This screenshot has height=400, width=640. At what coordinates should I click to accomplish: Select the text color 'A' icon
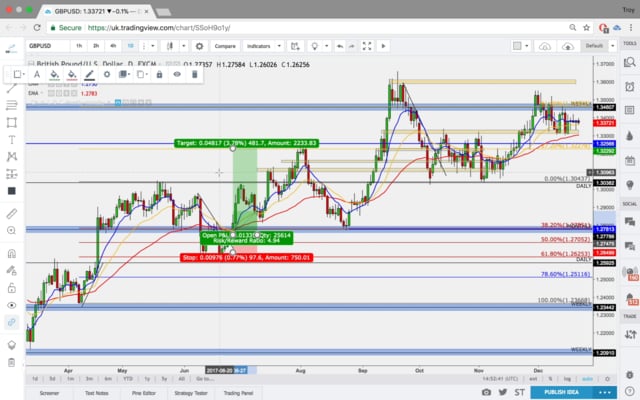pyautogui.click(x=37, y=74)
